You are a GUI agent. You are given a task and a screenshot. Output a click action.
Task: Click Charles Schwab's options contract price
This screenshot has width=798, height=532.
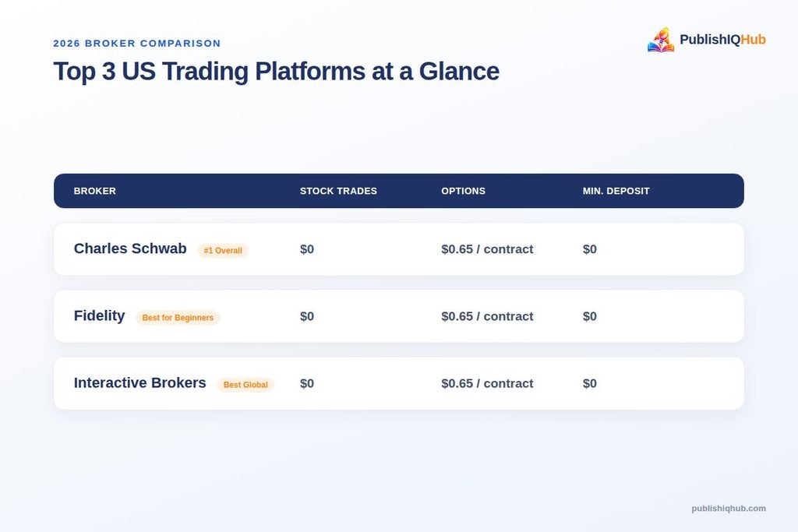(487, 249)
